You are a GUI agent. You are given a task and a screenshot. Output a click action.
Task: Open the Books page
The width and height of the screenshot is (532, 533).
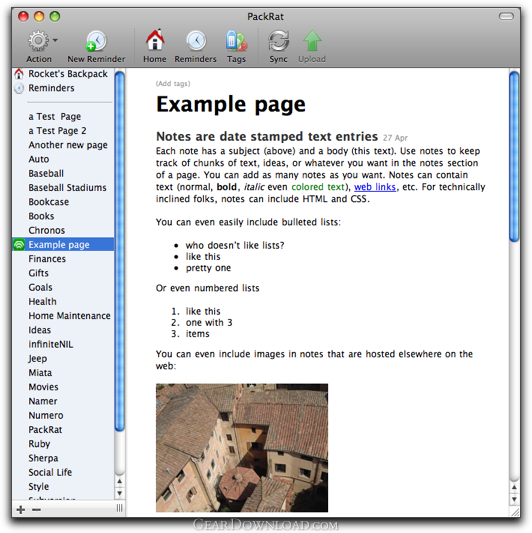pos(41,216)
